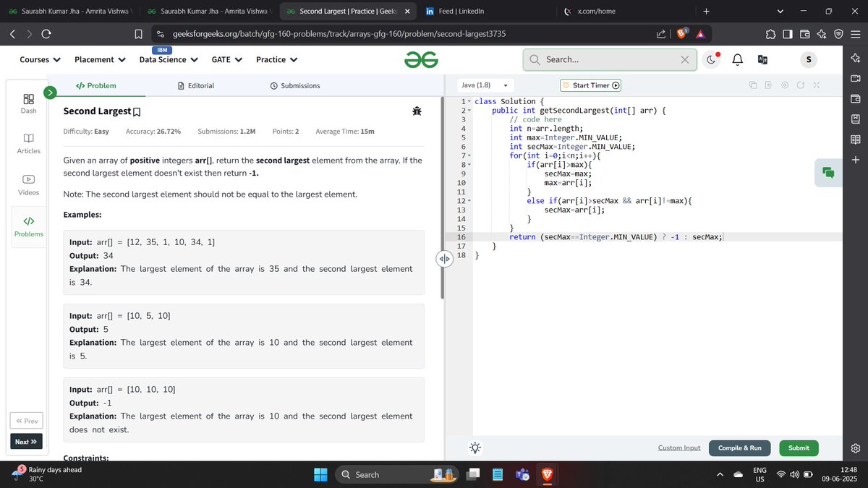Viewport: 868px width, 488px height.
Task: Start the problem timer
Action: tap(590, 85)
